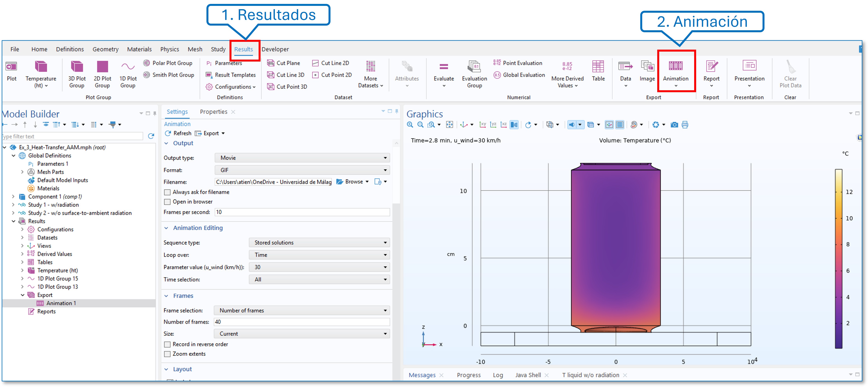Viewport: 868px width, 387px height.
Task: Expand the Component 1 tree node
Action: (13, 197)
